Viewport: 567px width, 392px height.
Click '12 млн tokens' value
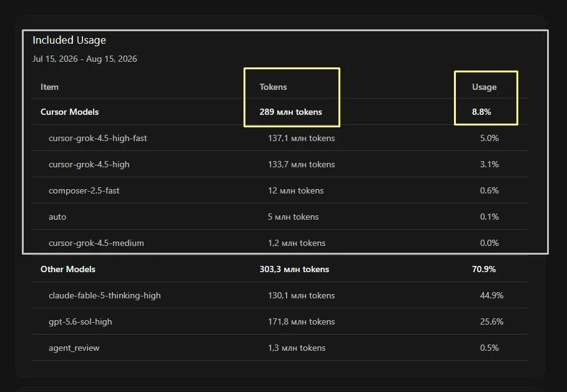click(x=295, y=190)
